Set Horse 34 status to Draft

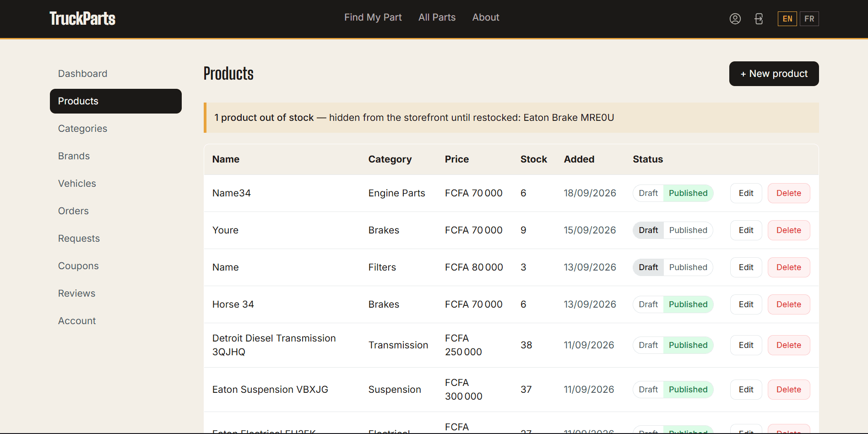(648, 304)
